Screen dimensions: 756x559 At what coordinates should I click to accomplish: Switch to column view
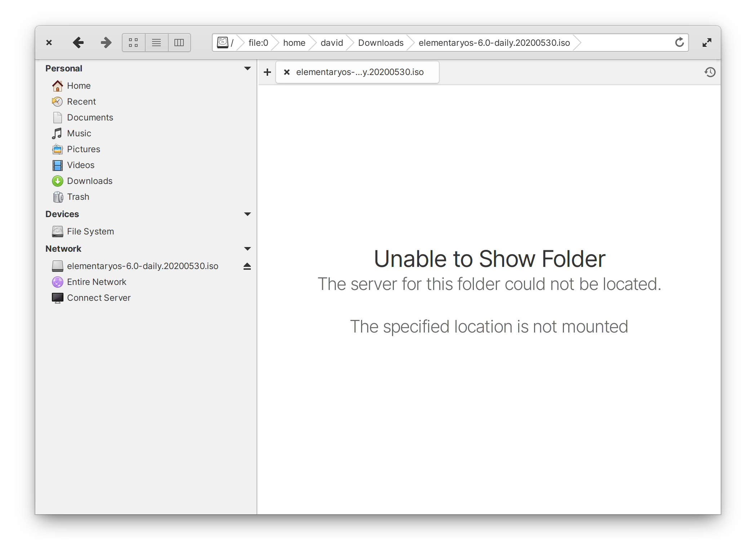click(x=179, y=43)
